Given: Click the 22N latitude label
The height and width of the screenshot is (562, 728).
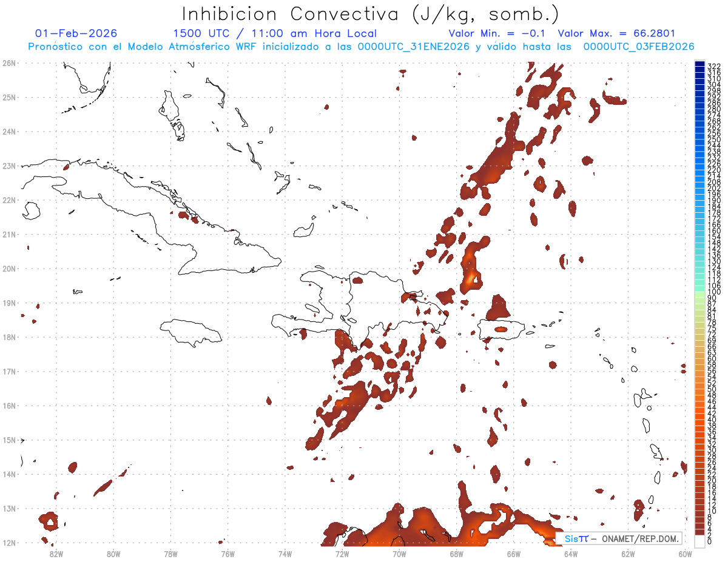Looking at the screenshot, I should pyautogui.click(x=9, y=200).
